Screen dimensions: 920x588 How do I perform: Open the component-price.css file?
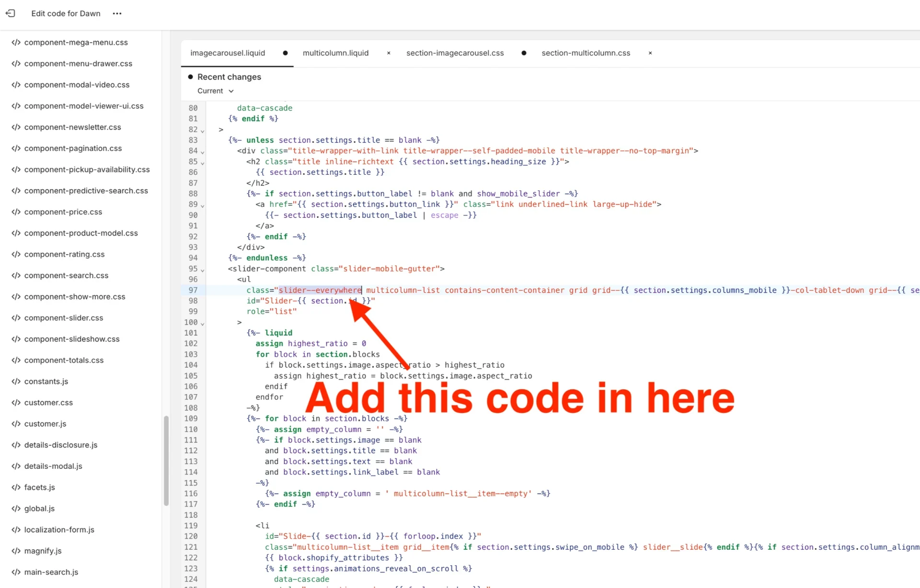(x=63, y=212)
